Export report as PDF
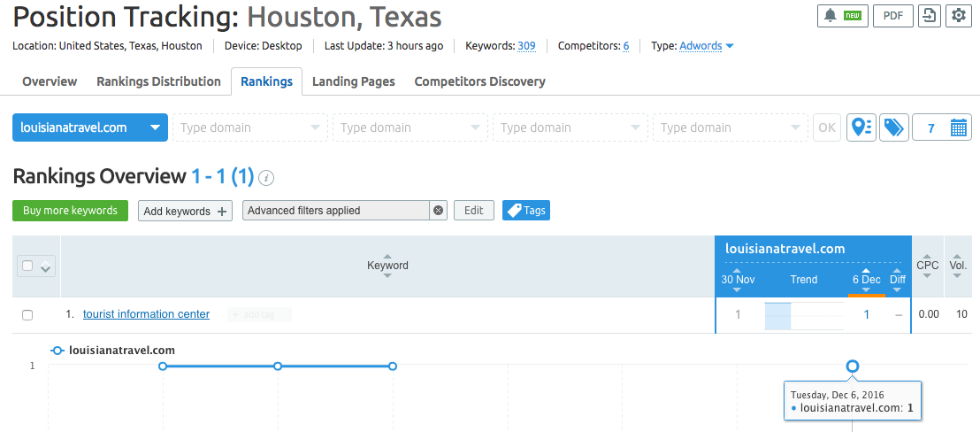 pyautogui.click(x=893, y=16)
